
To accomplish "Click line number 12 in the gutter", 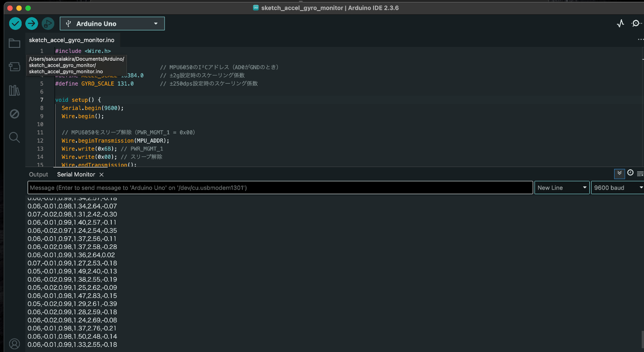I will (40, 141).
